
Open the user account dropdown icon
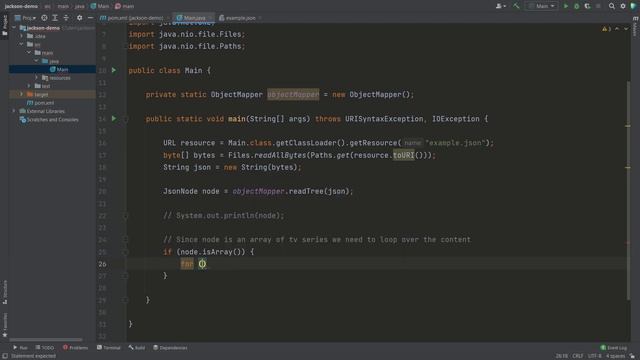[x=501, y=6]
